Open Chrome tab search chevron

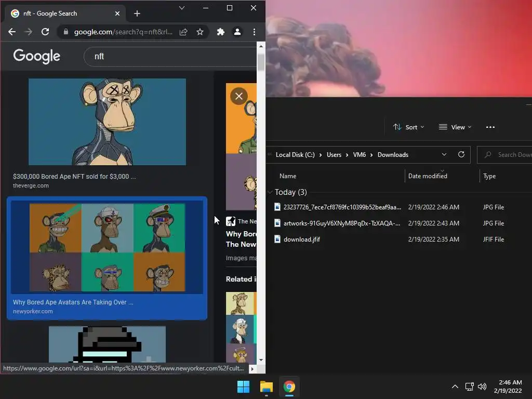click(x=182, y=8)
